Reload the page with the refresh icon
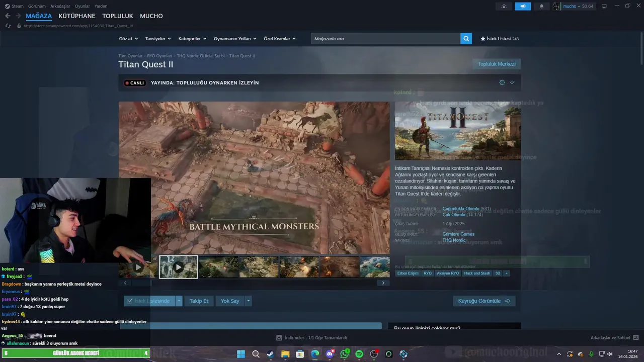The width and height of the screenshot is (644, 362). coord(8,26)
